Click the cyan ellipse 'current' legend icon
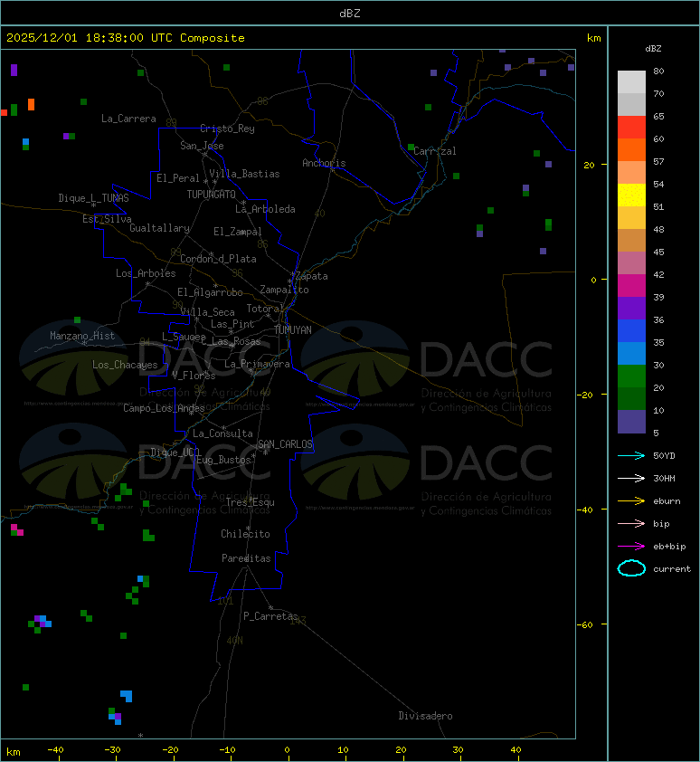 [x=631, y=568]
